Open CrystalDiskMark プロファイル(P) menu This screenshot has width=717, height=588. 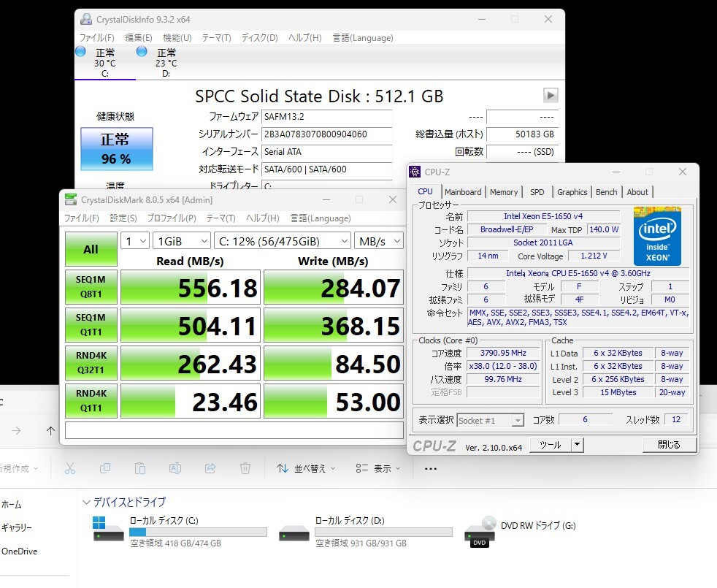tap(172, 218)
